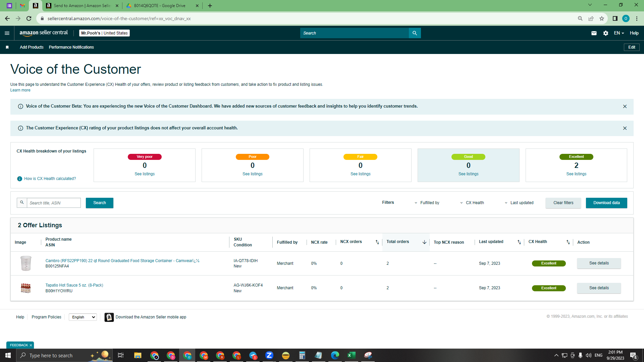This screenshot has height=362, width=644.
Task: Open the Tapatio Hot Sauce product link
Action: [x=74, y=286]
